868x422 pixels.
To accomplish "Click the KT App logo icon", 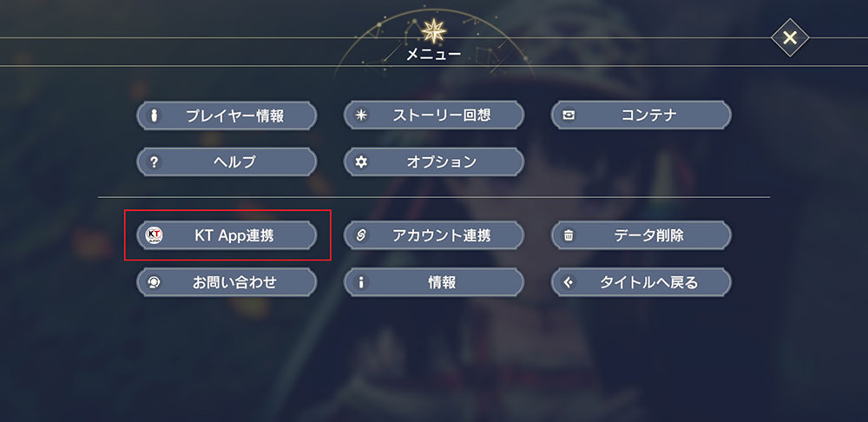I will pos(155,234).
